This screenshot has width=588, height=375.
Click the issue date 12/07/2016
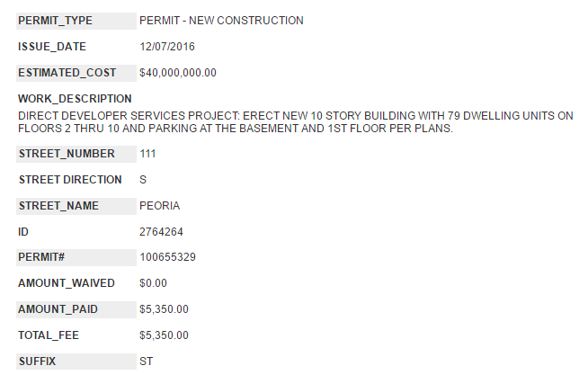[x=167, y=46]
